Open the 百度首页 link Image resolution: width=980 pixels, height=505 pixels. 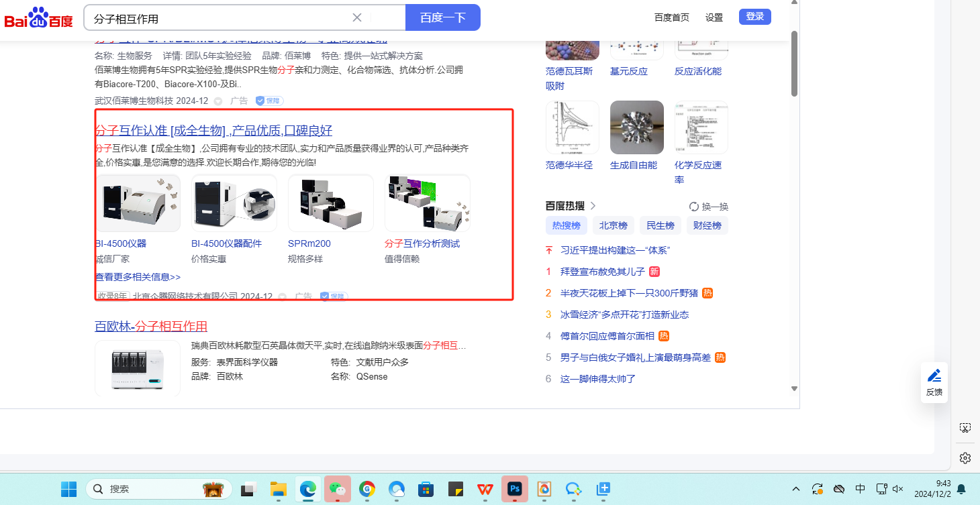(x=672, y=17)
